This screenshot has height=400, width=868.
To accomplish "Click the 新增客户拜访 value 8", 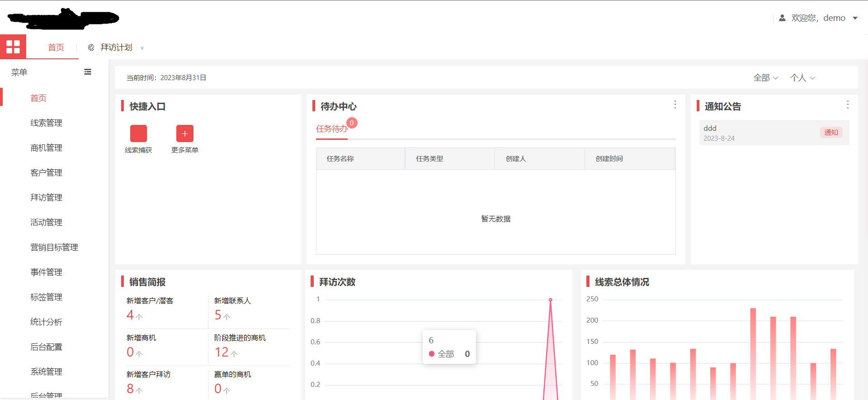I will click(130, 389).
